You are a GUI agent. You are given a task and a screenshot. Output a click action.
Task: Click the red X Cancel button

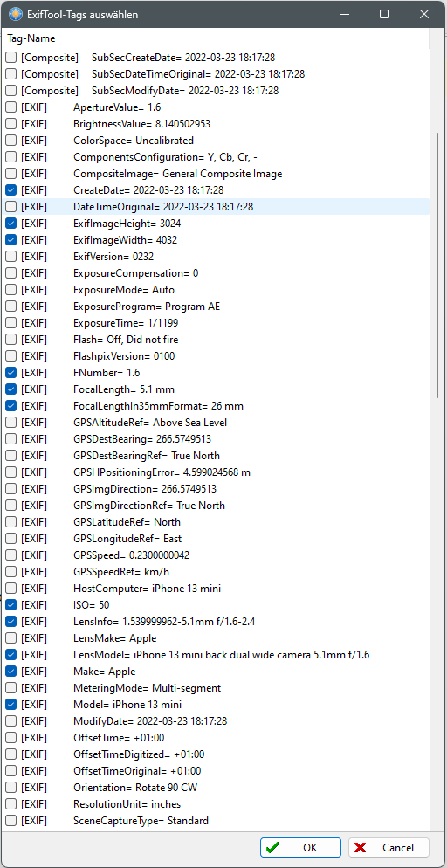tap(389, 848)
